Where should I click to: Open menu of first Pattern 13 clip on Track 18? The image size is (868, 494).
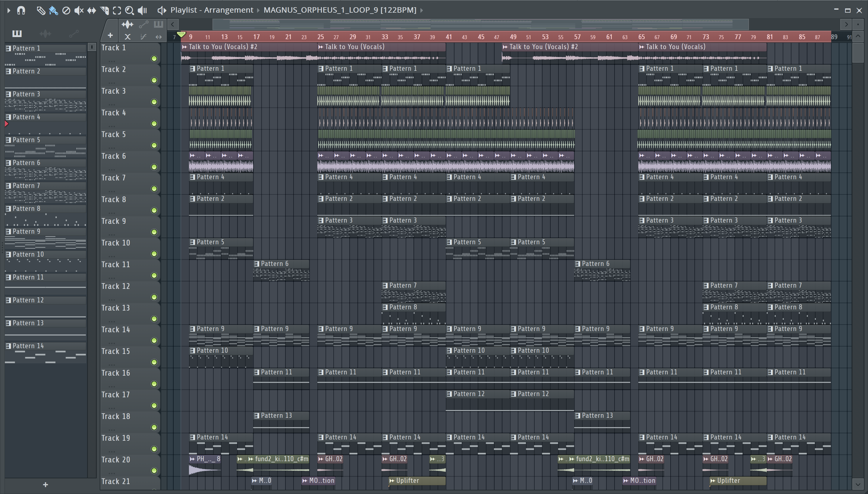(257, 416)
